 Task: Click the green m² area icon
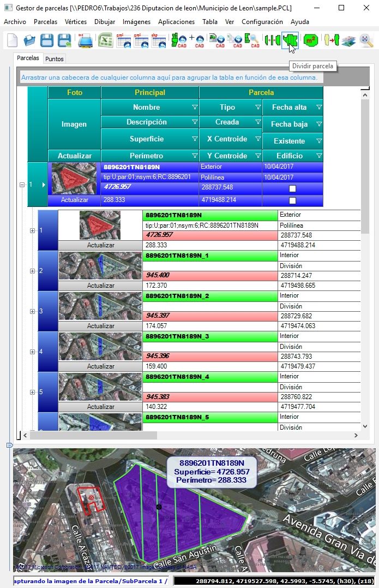310,40
